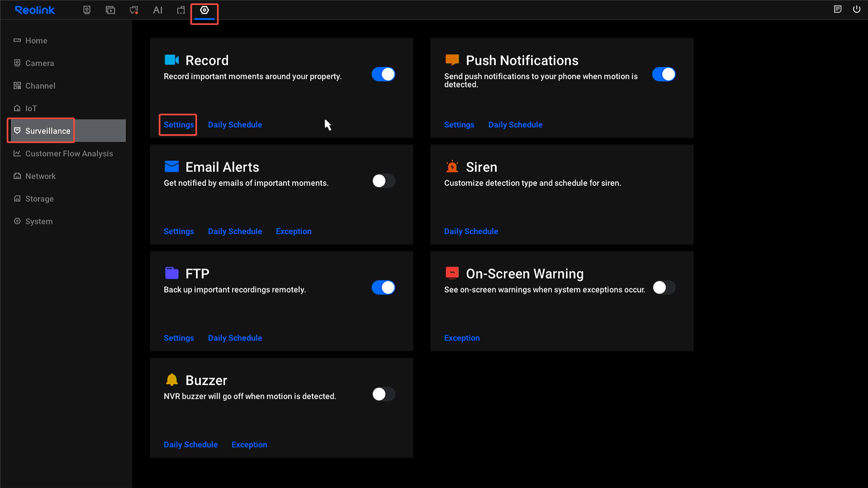Open the live view camera icon in top bar
The height and width of the screenshot is (488, 868).
pyautogui.click(x=87, y=10)
